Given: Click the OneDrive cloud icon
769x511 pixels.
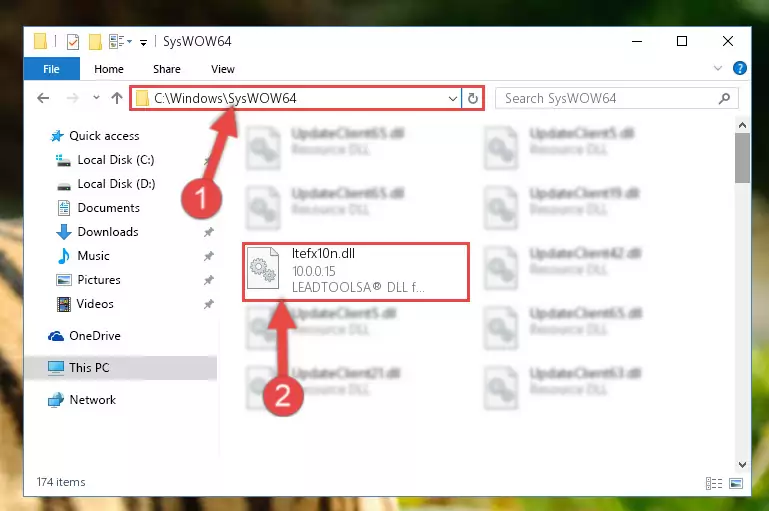Looking at the screenshot, I should pyautogui.click(x=56, y=336).
